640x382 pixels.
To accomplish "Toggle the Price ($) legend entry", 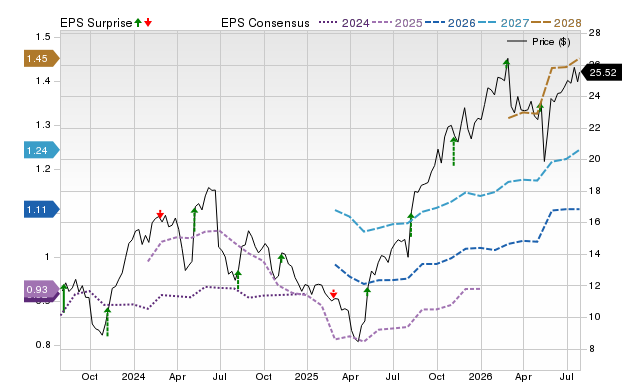I will pos(539,42).
